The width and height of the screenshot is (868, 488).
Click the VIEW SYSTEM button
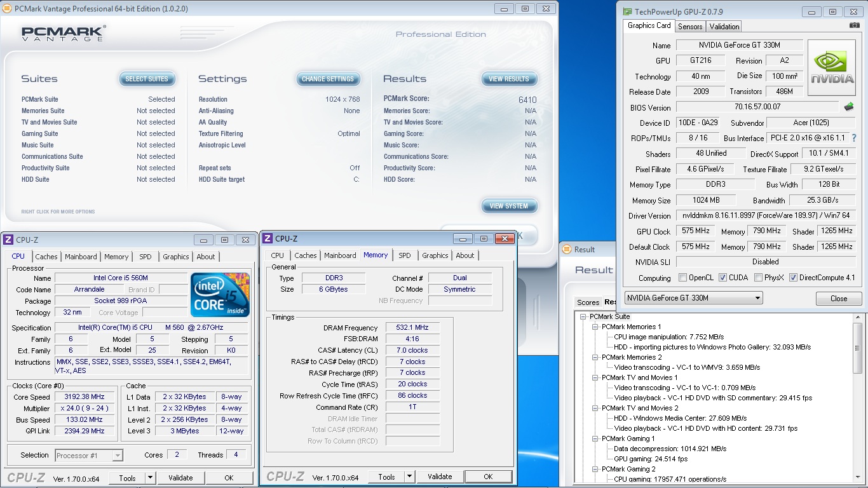coord(509,206)
